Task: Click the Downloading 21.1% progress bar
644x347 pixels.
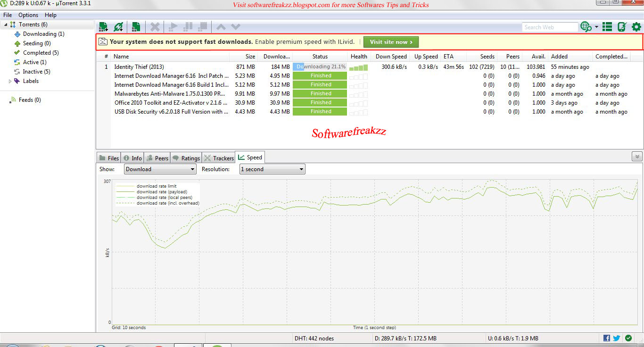Action: (x=320, y=66)
